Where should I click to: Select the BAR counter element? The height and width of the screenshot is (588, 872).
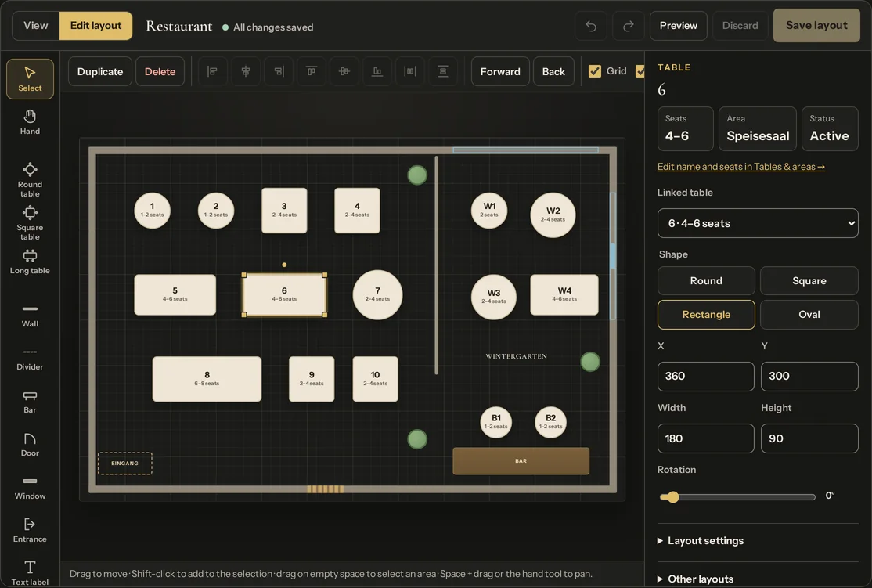tap(521, 461)
